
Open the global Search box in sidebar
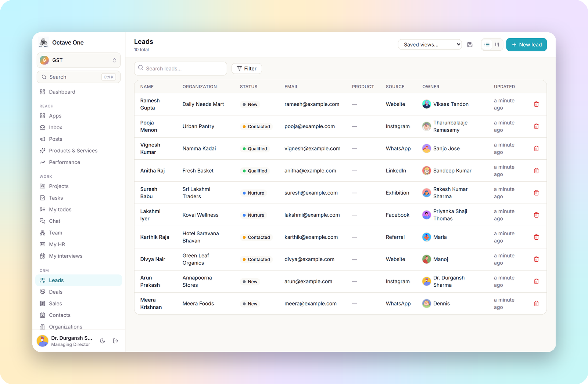79,77
